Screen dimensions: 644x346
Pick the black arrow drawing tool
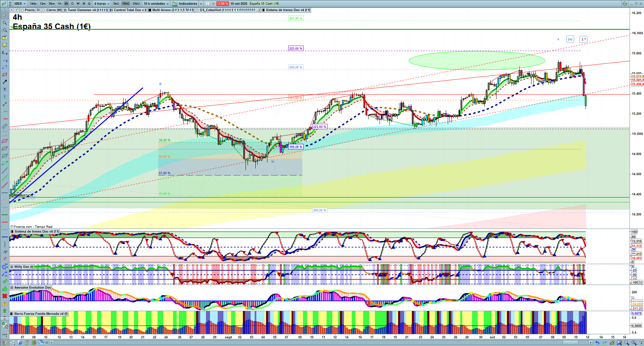pyautogui.click(x=5, y=82)
